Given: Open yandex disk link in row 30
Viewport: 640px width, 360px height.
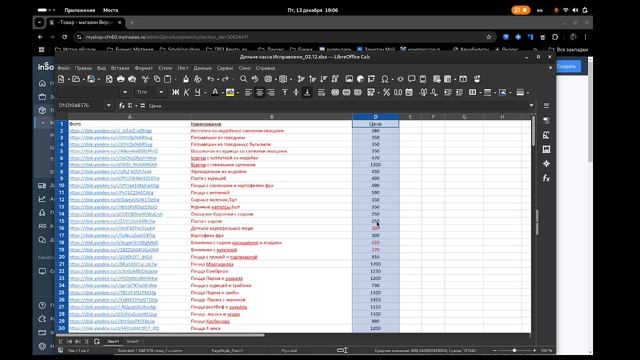Looking at the screenshot, I should point(114,329).
